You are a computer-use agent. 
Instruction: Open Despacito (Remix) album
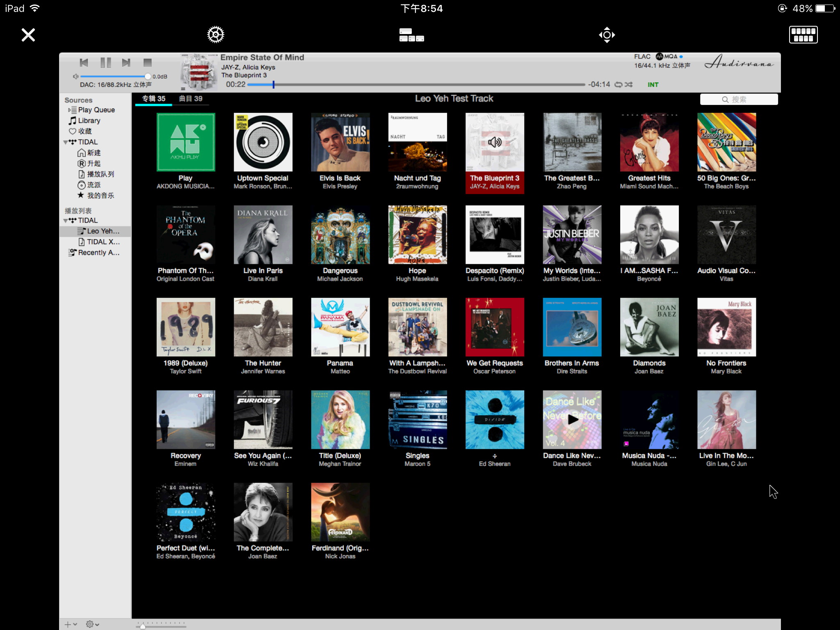[495, 235]
